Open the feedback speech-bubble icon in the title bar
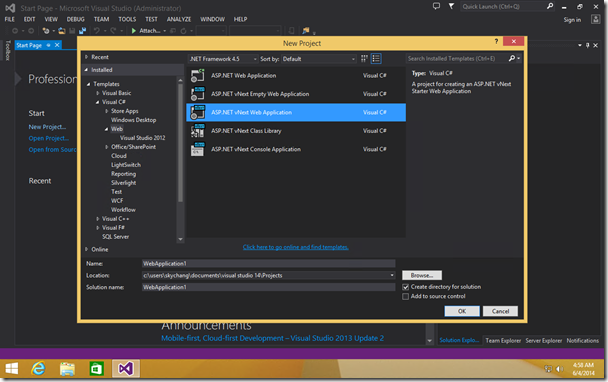This screenshot has height=382, width=608. pos(436,6)
